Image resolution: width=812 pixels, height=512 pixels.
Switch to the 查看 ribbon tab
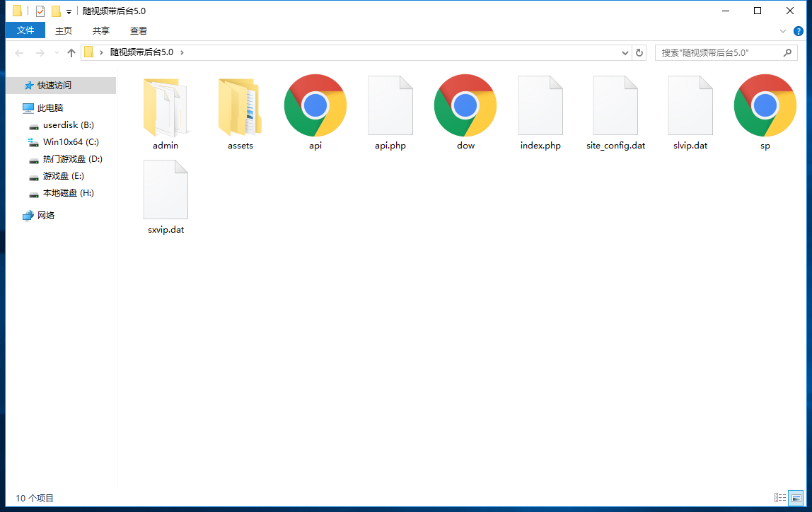coord(139,30)
